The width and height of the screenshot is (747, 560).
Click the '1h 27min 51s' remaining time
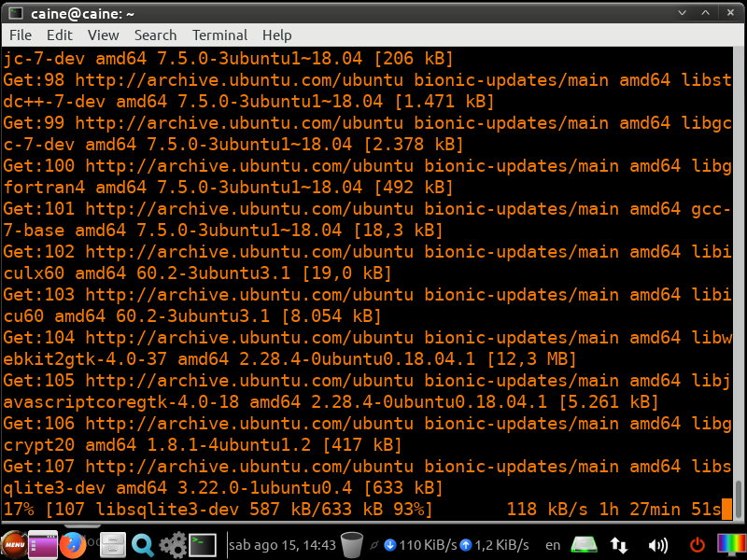[x=660, y=509]
